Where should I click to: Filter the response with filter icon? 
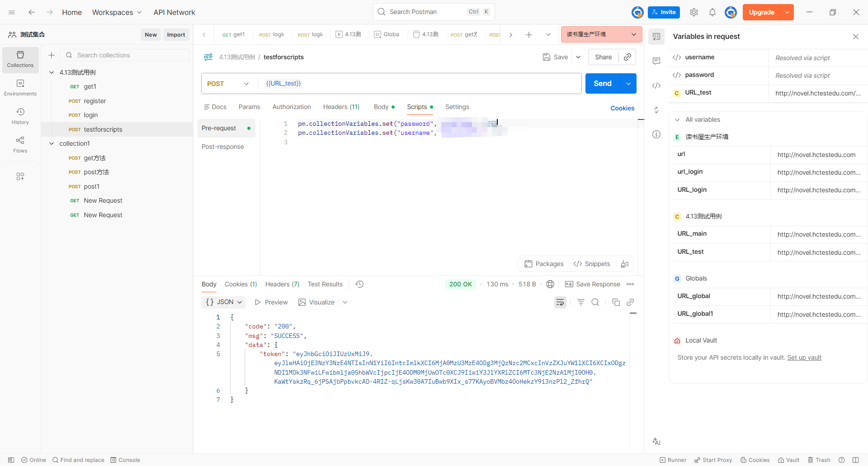click(x=581, y=302)
